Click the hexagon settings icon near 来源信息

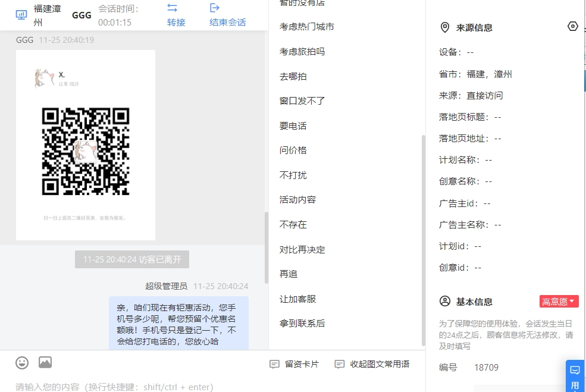coord(572,26)
